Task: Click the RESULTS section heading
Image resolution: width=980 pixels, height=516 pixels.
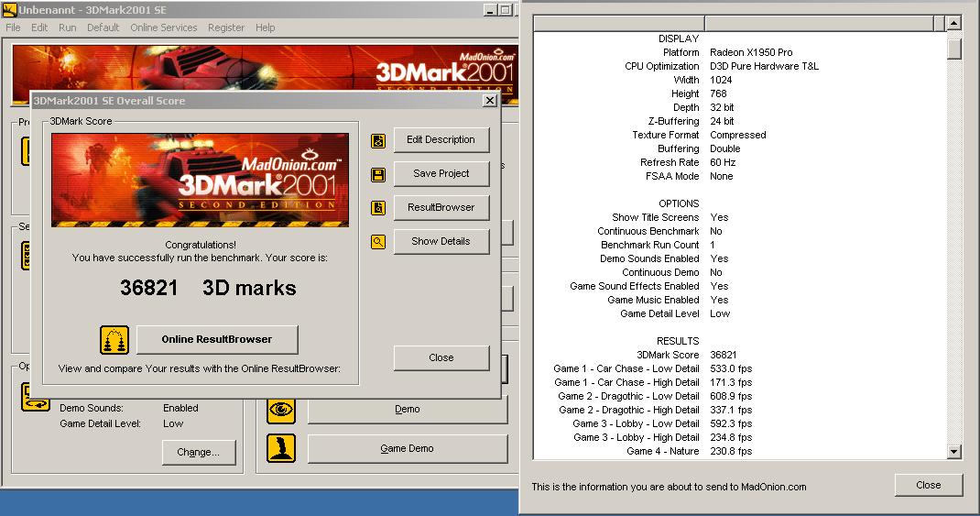Action: (678, 342)
